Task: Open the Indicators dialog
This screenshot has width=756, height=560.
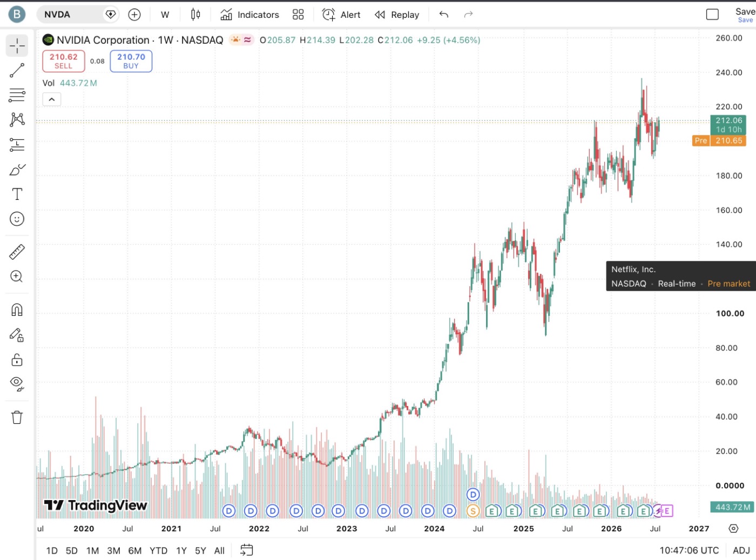Action: [249, 15]
